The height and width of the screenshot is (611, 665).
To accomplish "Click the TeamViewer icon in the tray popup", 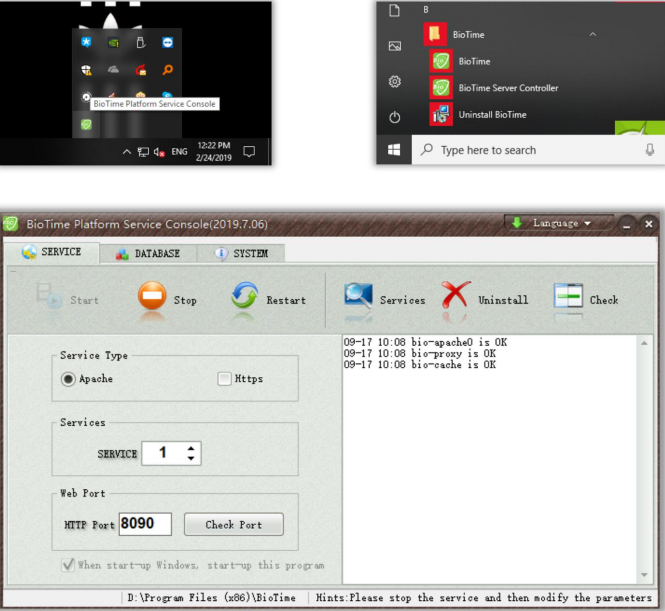I will coord(168,42).
